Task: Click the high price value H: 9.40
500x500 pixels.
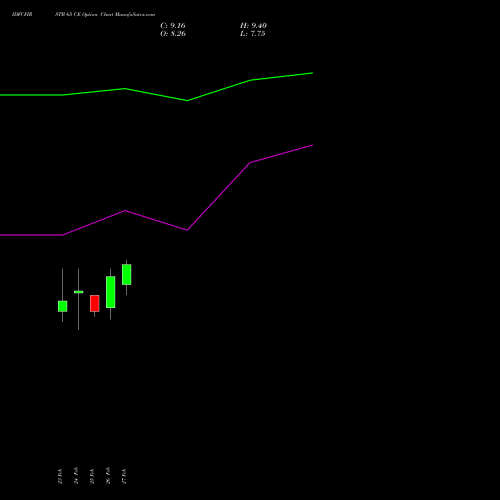Action: click(253, 26)
